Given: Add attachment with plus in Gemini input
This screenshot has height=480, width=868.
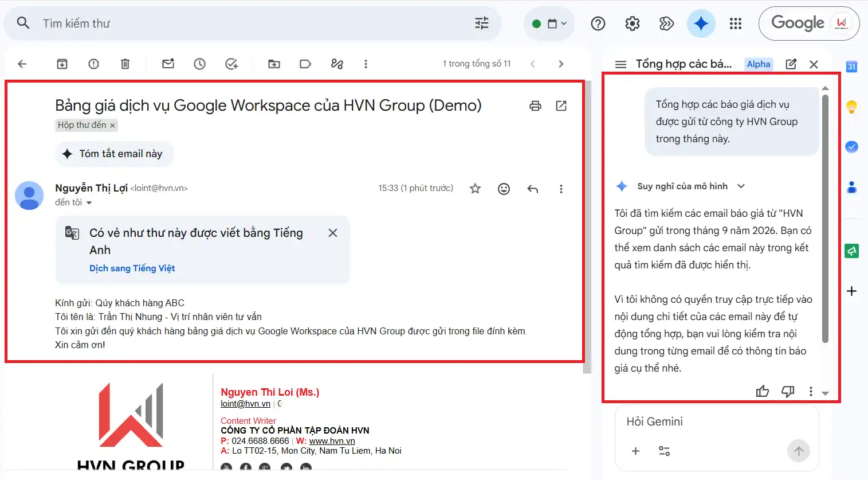Looking at the screenshot, I should [635, 451].
